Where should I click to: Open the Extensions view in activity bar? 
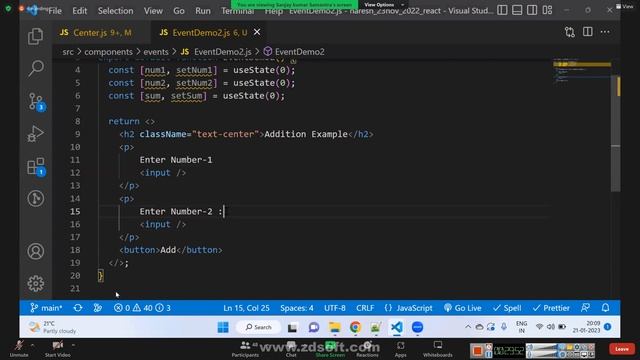tap(36, 167)
